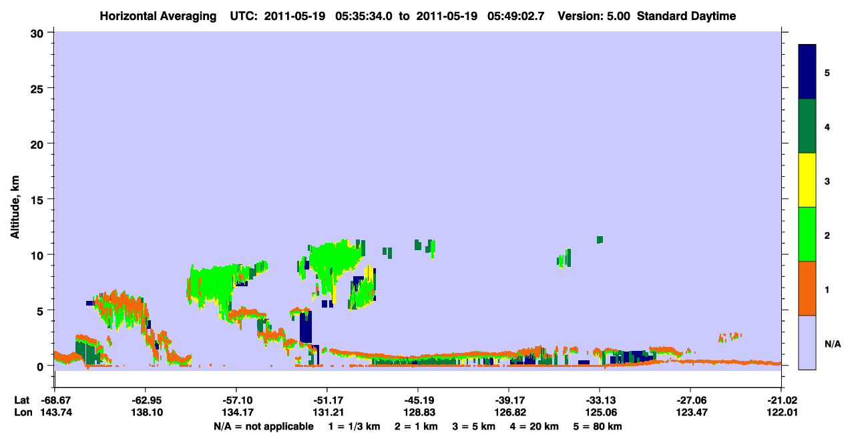Click the bright green colorbar segment labeled 2
The image size is (868, 445).
[x=807, y=234]
